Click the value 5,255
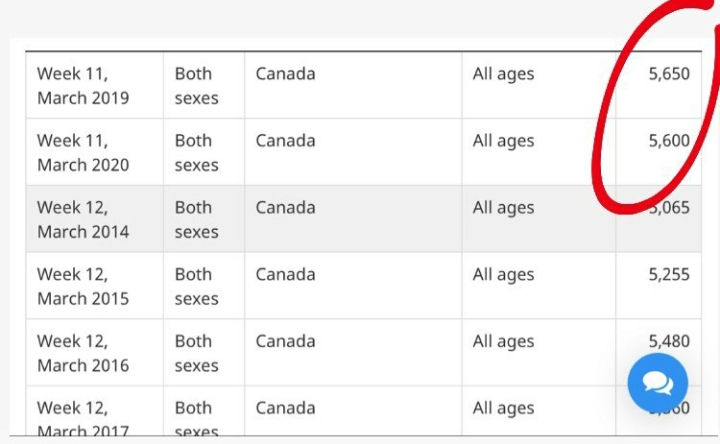The height and width of the screenshot is (444, 720). tap(668, 274)
